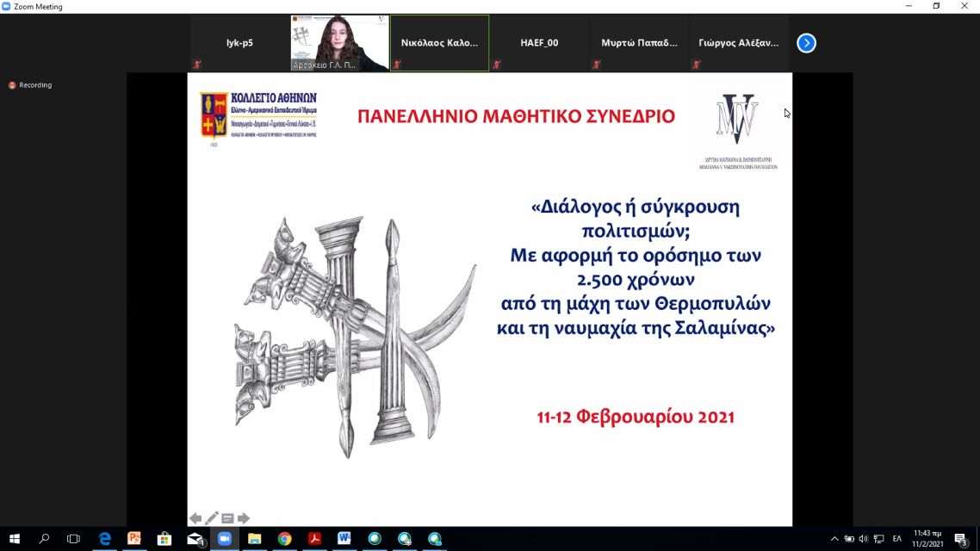Viewport: 980px width, 551px height.
Task: Click the participant video thumbnail
Action: pyautogui.click(x=339, y=43)
